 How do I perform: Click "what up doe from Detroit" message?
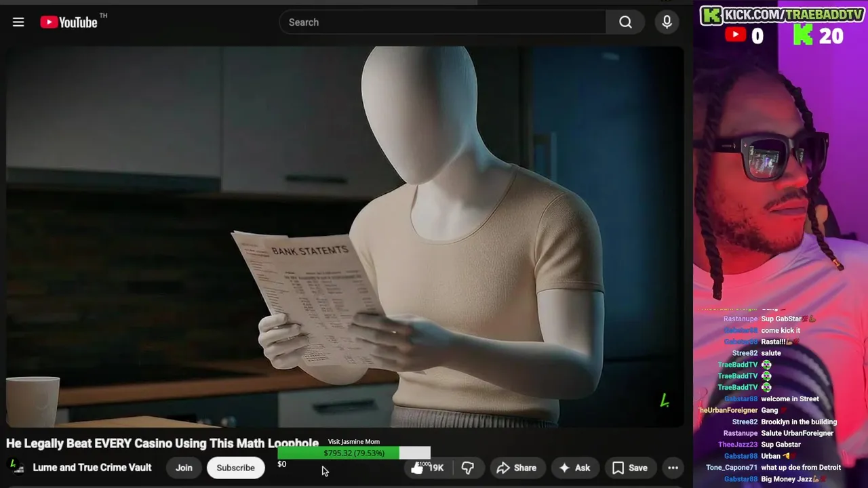[x=801, y=468]
